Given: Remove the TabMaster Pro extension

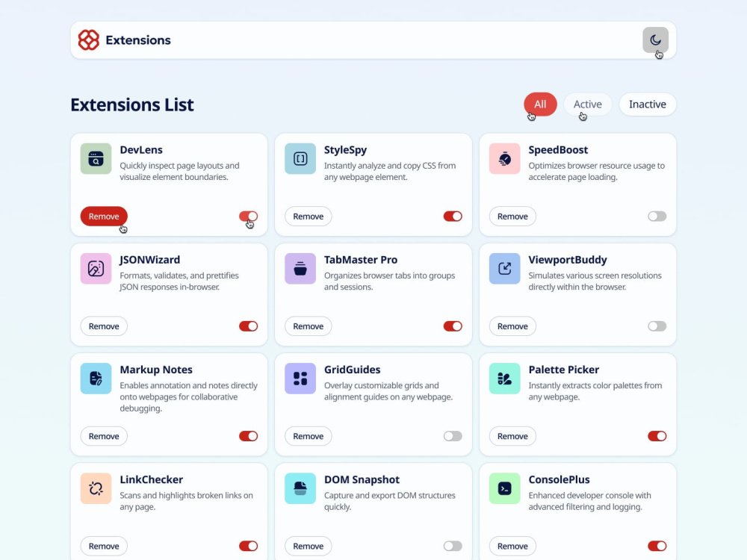Looking at the screenshot, I should coord(309,326).
